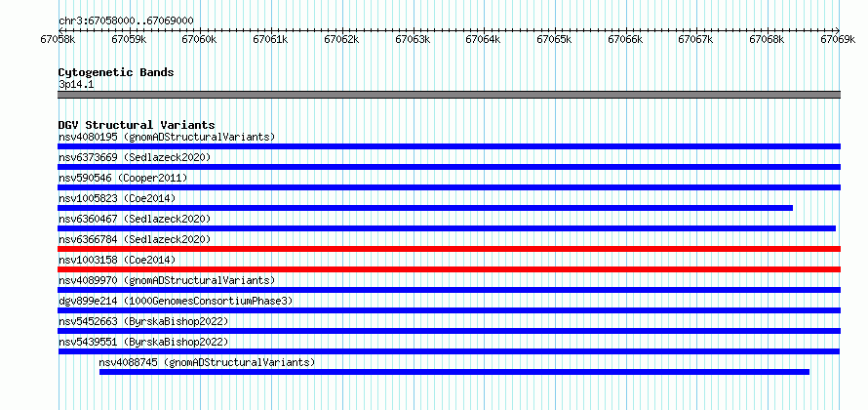Select the nsv4089970 blue bar

tap(449, 290)
